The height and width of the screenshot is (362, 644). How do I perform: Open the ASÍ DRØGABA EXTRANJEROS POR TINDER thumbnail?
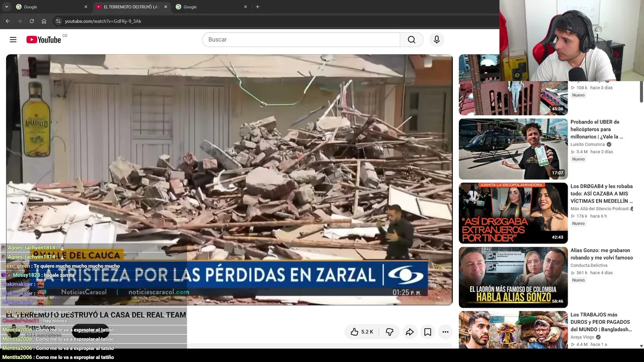click(x=513, y=213)
